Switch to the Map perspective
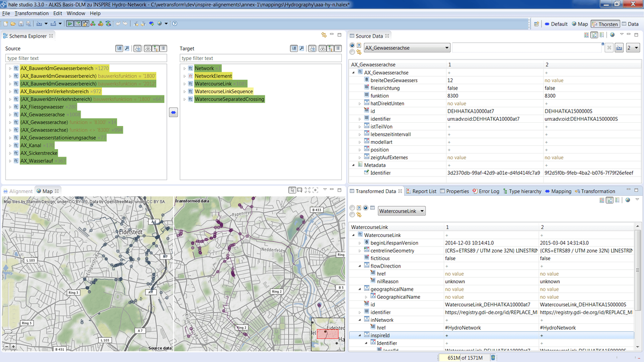644x362 pixels. tap(579, 24)
